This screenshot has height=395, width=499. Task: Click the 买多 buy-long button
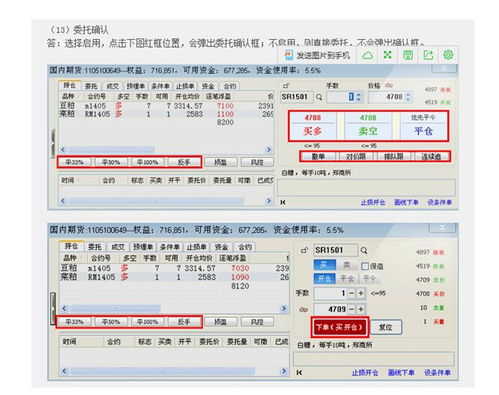pos(312,126)
